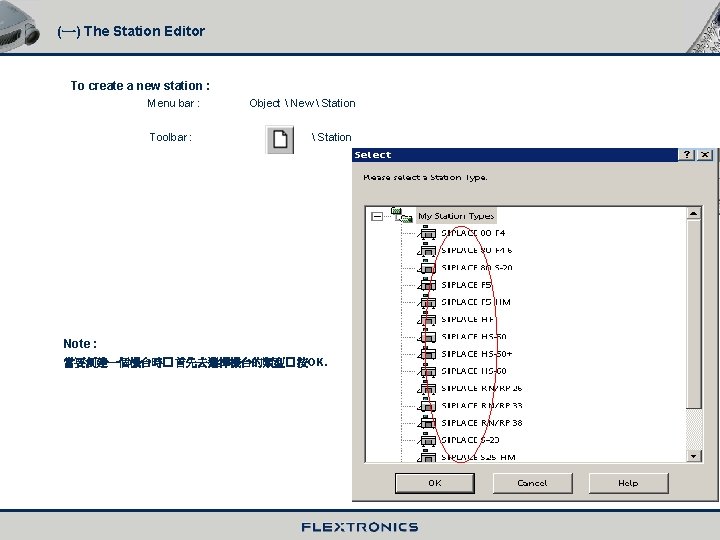This screenshot has height=540, width=720.
Task: Click the station icon beside SIPLACE F5 HM
Action: (x=427, y=302)
